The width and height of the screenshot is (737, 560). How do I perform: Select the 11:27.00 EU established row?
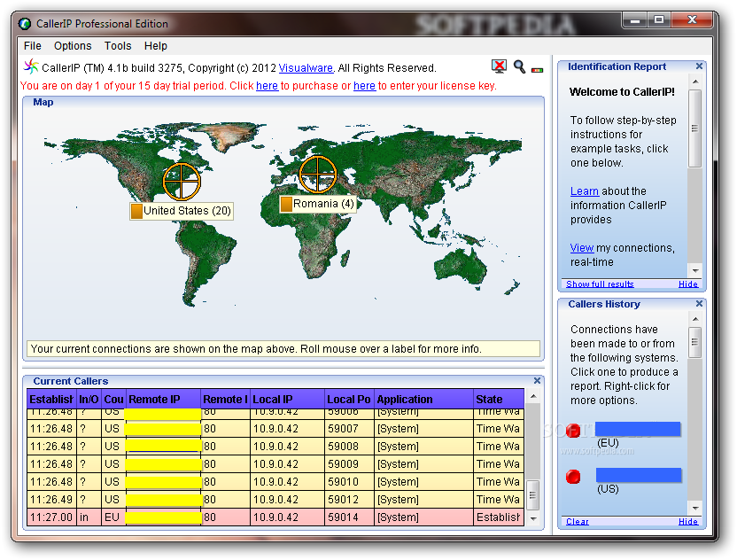coord(275,517)
